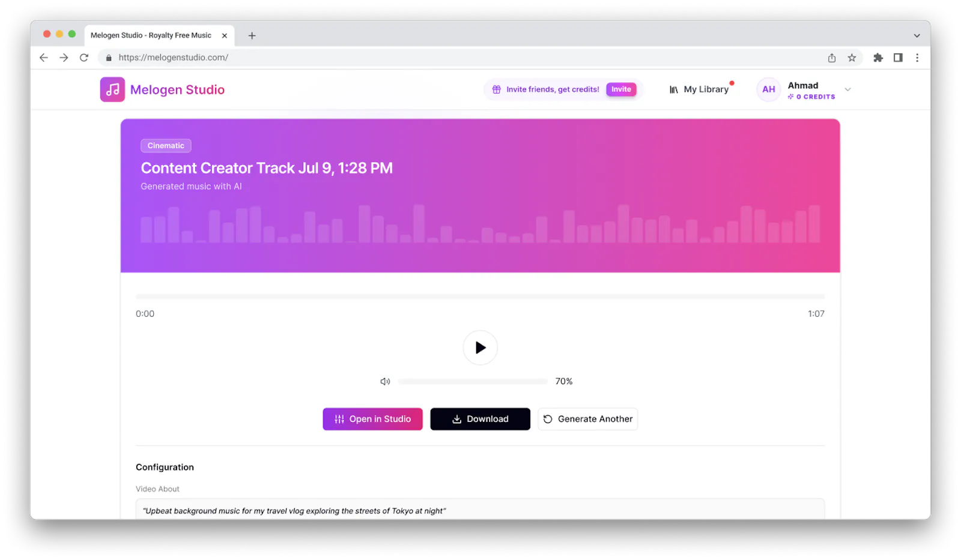Click the AH user avatar
Screen dimensions: 961x560
(x=769, y=89)
